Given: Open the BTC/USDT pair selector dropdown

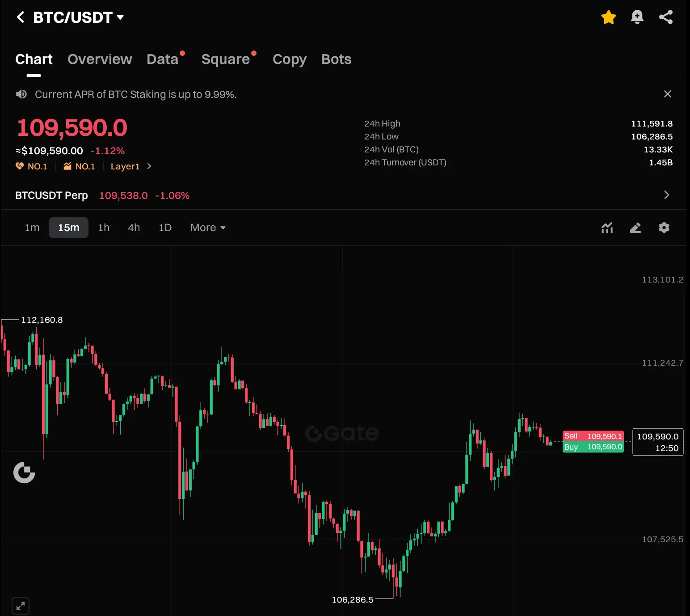Looking at the screenshot, I should click(x=78, y=17).
